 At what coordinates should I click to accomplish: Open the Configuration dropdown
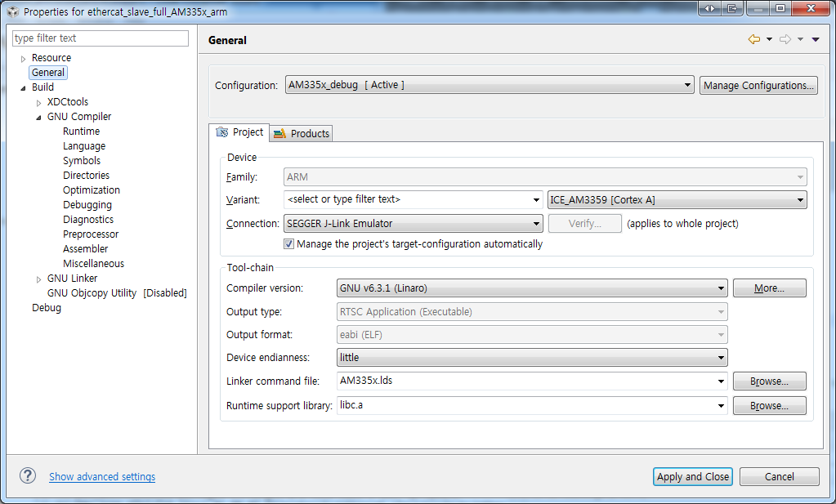click(x=490, y=85)
